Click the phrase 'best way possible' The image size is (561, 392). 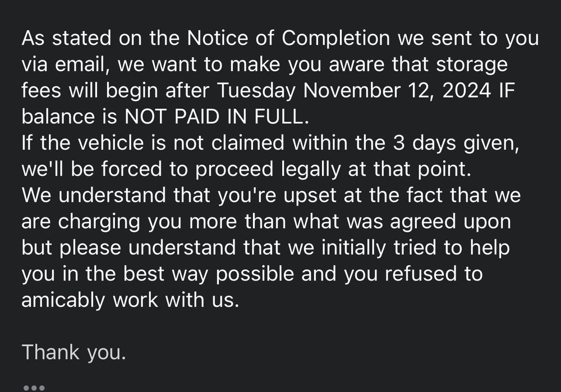point(209,275)
